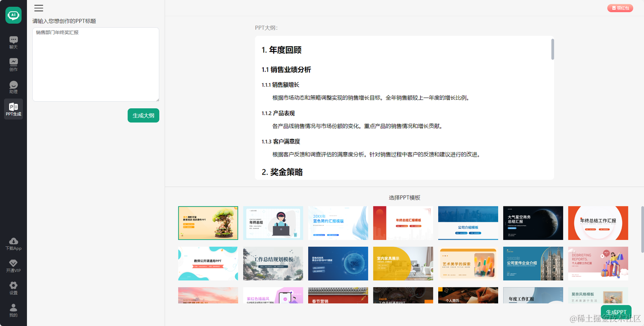
Task: Click the 生成大纲 button
Action: (x=143, y=116)
